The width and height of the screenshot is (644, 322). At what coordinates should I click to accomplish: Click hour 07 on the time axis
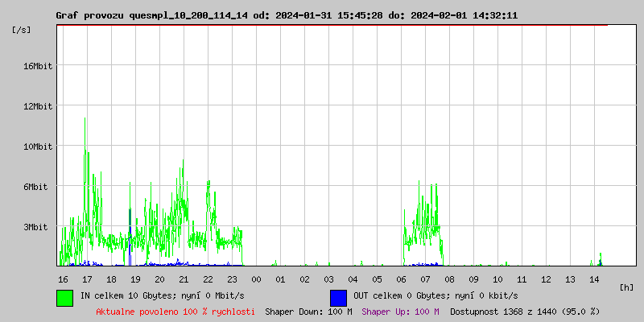tap(425, 279)
